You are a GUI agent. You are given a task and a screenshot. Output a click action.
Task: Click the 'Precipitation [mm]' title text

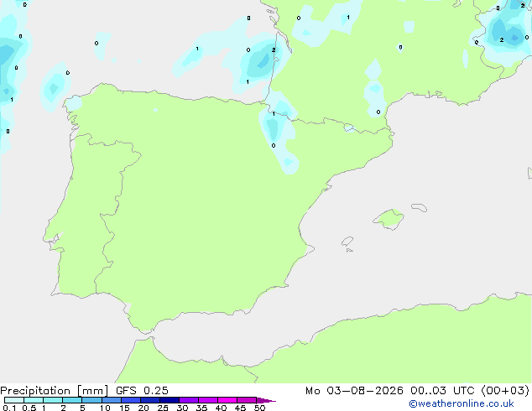pyautogui.click(x=55, y=391)
